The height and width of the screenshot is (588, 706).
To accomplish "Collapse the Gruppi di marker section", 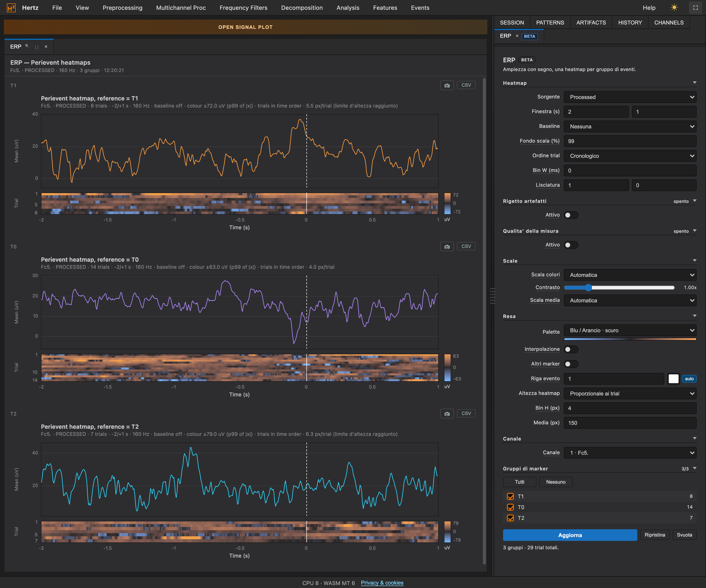I will [695, 468].
